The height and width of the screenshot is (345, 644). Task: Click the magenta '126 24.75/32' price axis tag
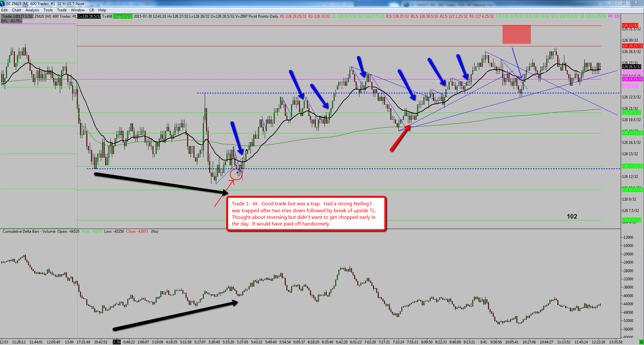click(632, 79)
